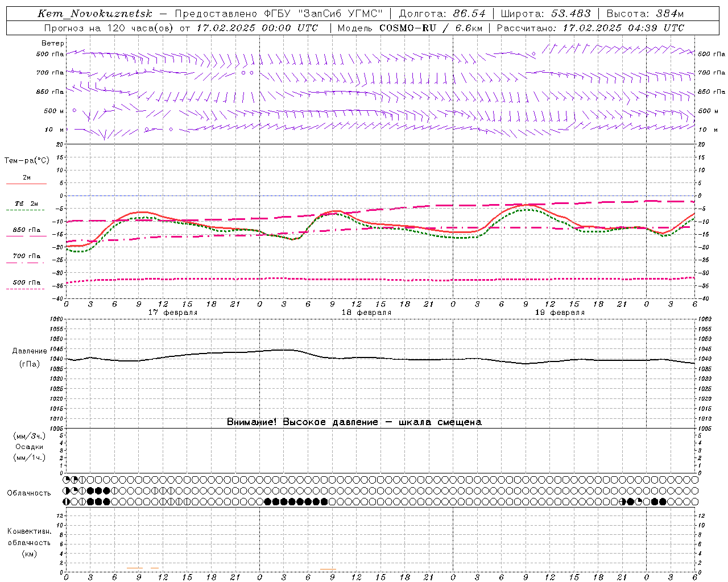The width and height of the screenshot is (728, 582).
Task: Click the left '500 гПа' wind level label
Action: tap(50, 54)
